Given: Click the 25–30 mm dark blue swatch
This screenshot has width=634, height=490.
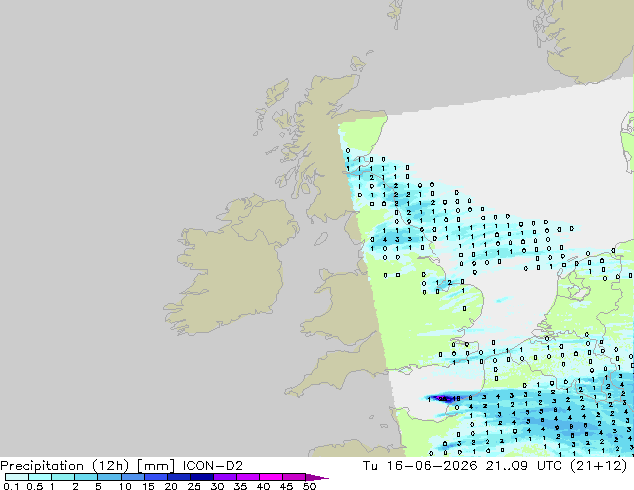Looking at the screenshot, I should pos(201,477).
